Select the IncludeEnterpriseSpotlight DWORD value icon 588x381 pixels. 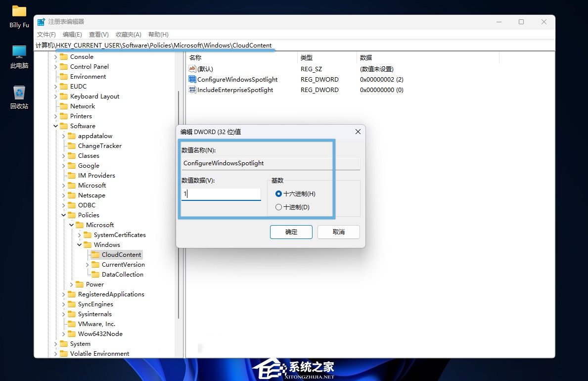coord(192,90)
